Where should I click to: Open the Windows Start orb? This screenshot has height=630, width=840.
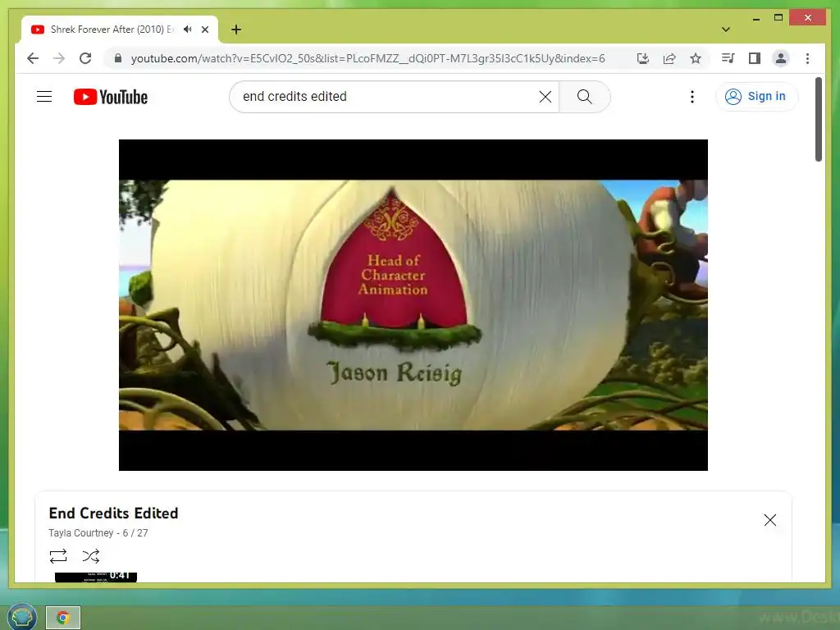click(x=21, y=617)
